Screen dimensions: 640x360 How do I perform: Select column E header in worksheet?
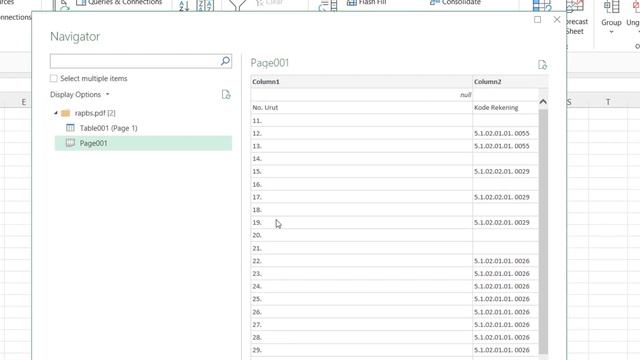click(24, 102)
